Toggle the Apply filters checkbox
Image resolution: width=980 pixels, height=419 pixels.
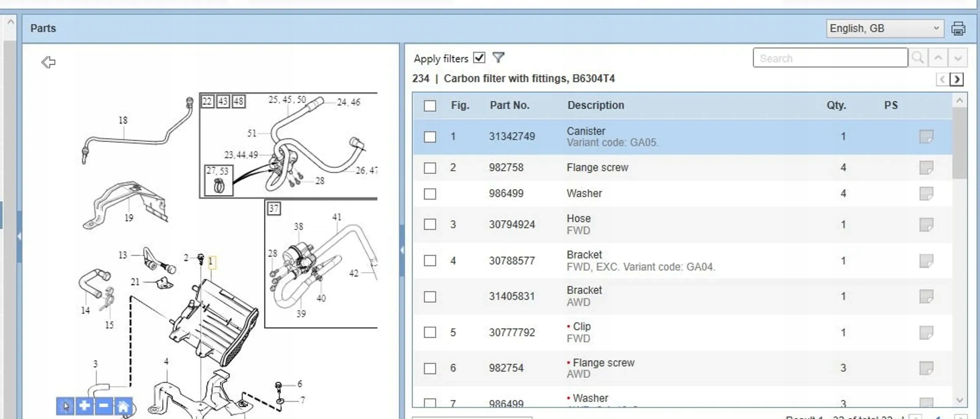tap(479, 58)
